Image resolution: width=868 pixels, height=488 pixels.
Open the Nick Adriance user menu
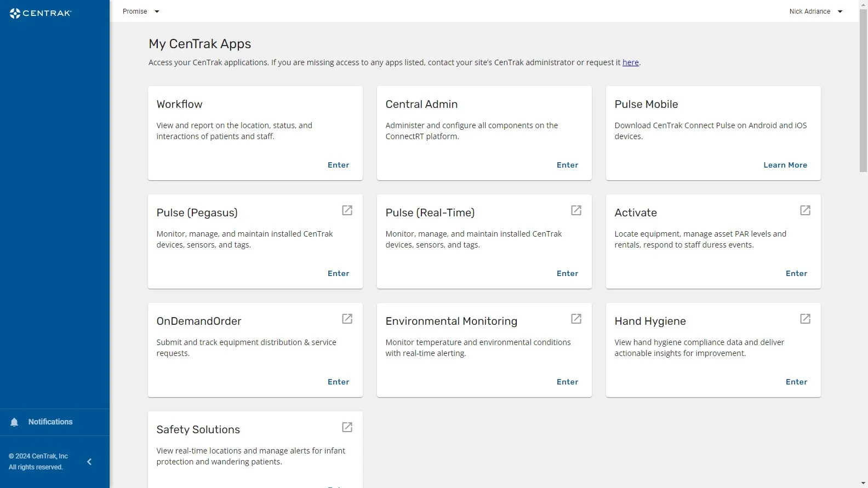(x=816, y=12)
